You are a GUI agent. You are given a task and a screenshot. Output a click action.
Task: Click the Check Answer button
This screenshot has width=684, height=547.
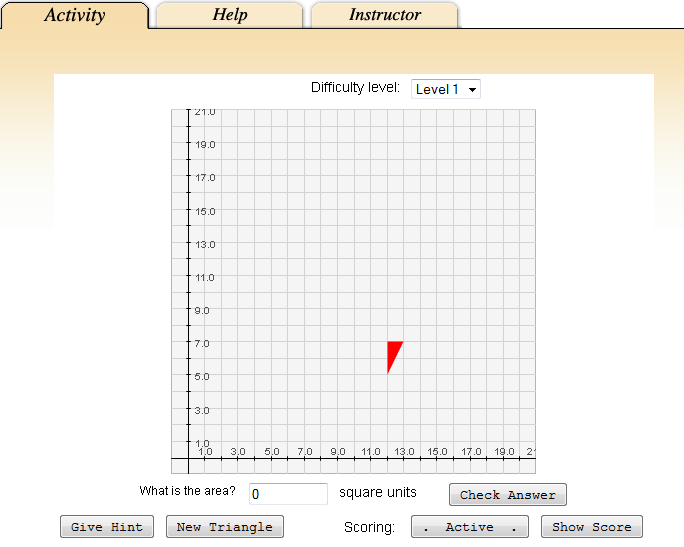508,495
